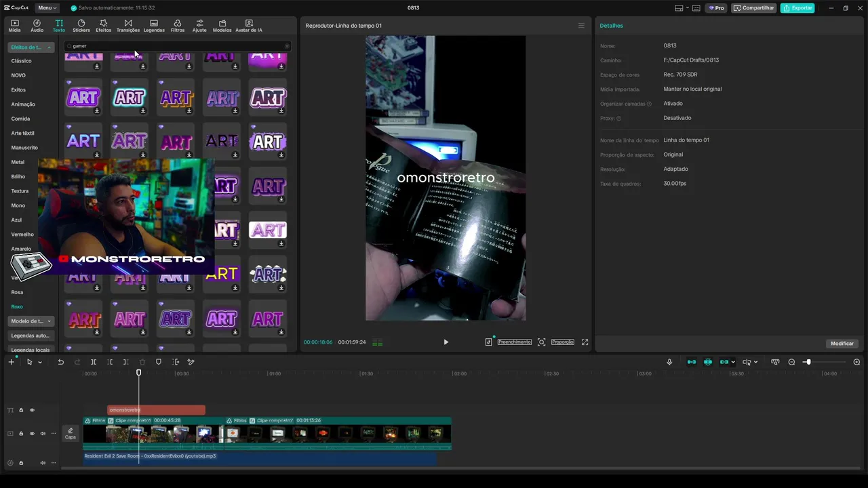Add a timeline marker with shield icon
Image resolution: width=868 pixels, height=488 pixels.
click(159, 362)
